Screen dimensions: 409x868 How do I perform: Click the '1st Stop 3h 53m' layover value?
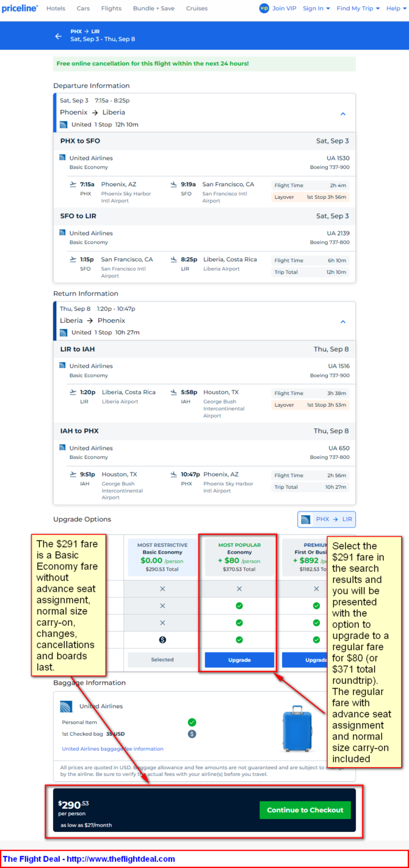click(x=326, y=405)
